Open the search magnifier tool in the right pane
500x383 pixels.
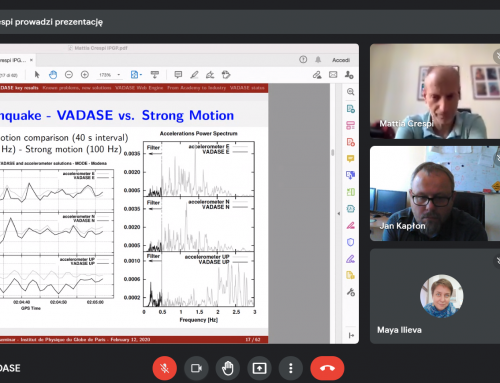[351, 92]
